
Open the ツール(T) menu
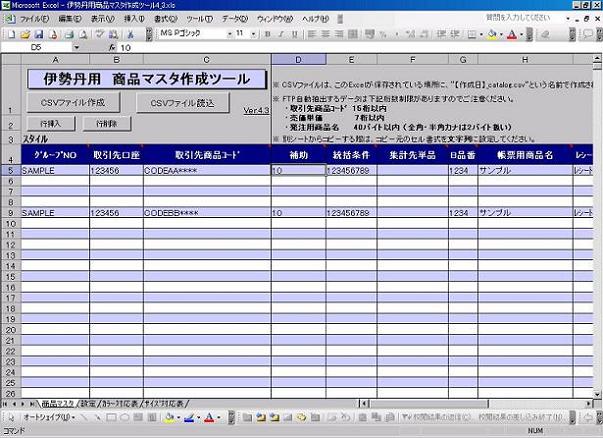[200, 18]
